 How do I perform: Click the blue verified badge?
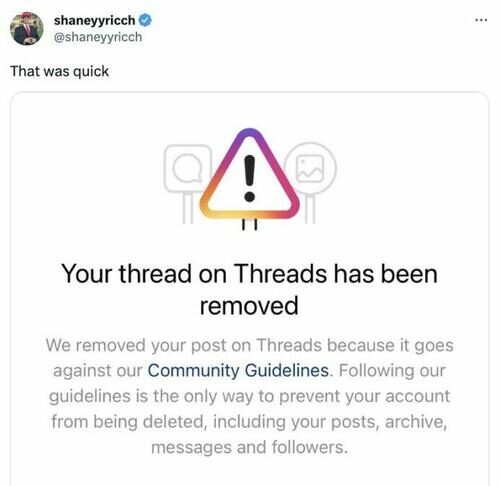pyautogui.click(x=145, y=20)
